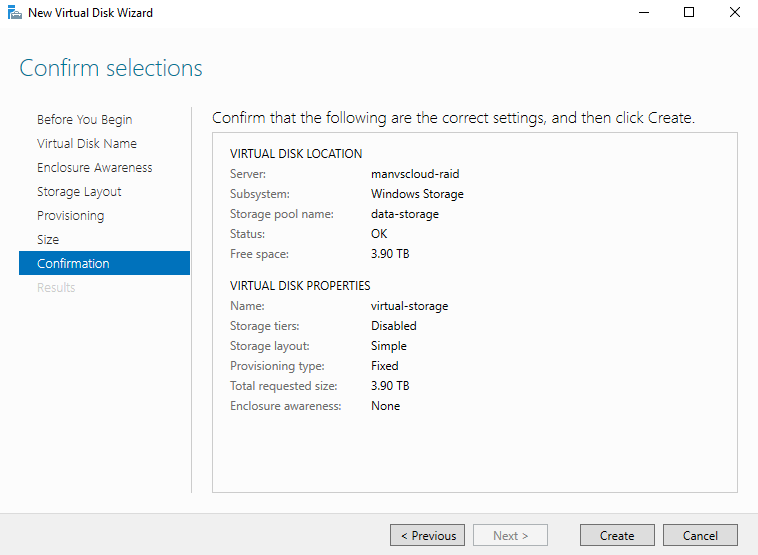Click the Fixed provisioning type value

[385, 365]
